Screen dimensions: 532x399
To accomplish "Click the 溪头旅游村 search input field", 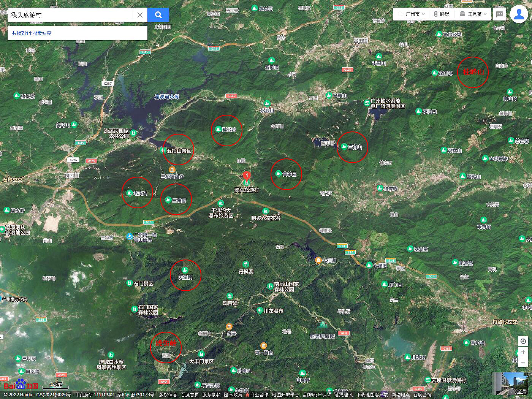I will point(70,15).
